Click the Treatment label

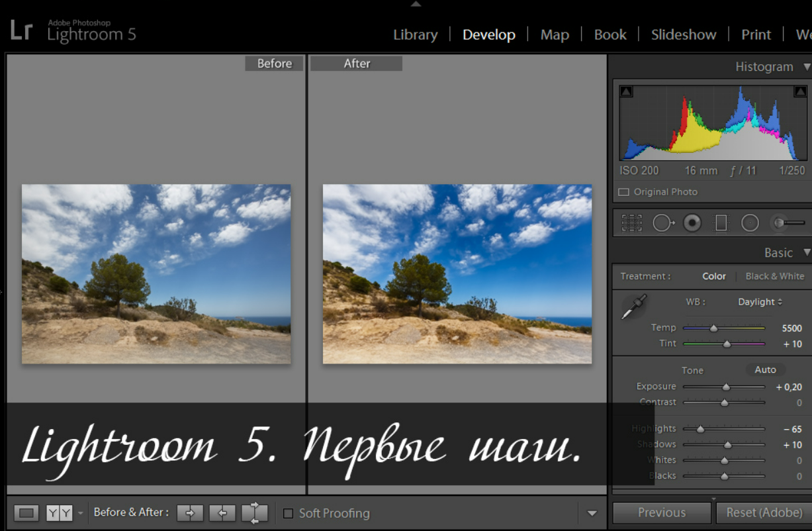click(645, 276)
